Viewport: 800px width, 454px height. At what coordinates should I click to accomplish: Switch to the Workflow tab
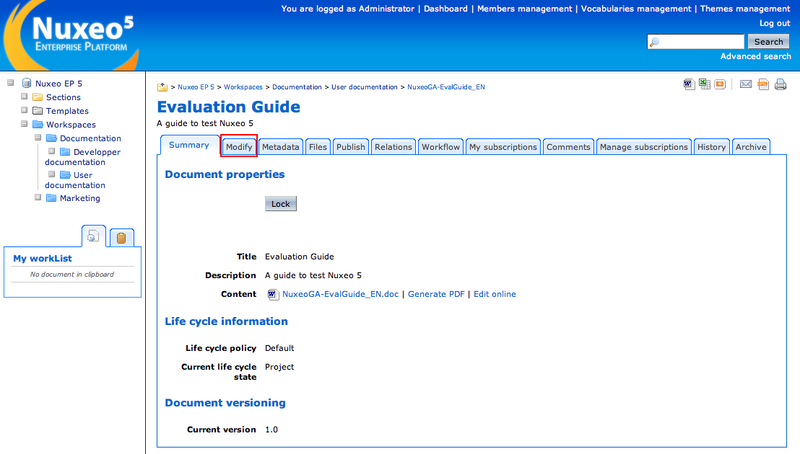pos(441,147)
